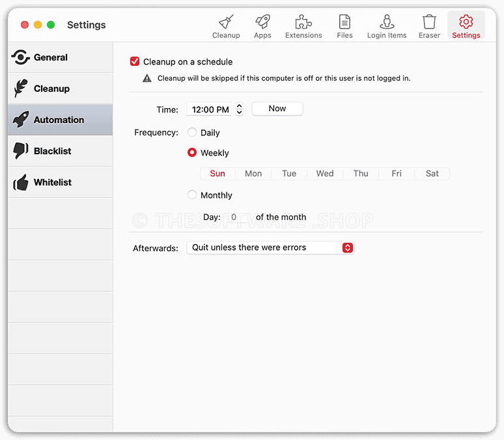
Task: Open the Apps rocket toolbar icon
Action: (262, 22)
